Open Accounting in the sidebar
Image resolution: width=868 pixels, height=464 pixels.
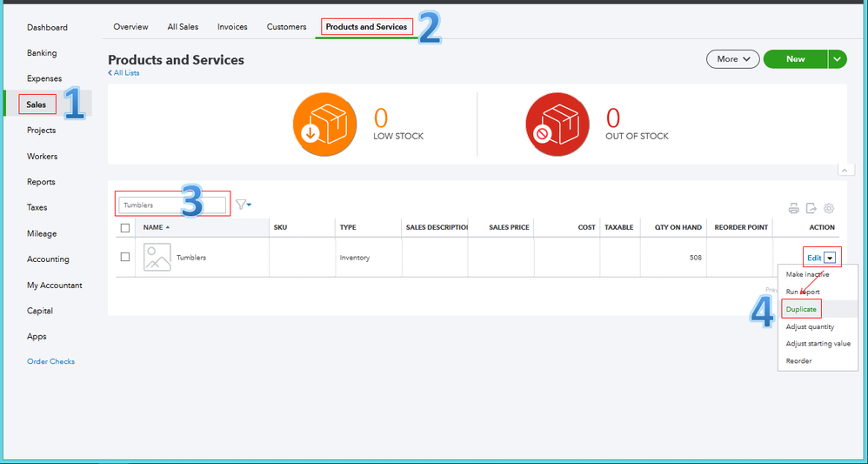coord(48,259)
